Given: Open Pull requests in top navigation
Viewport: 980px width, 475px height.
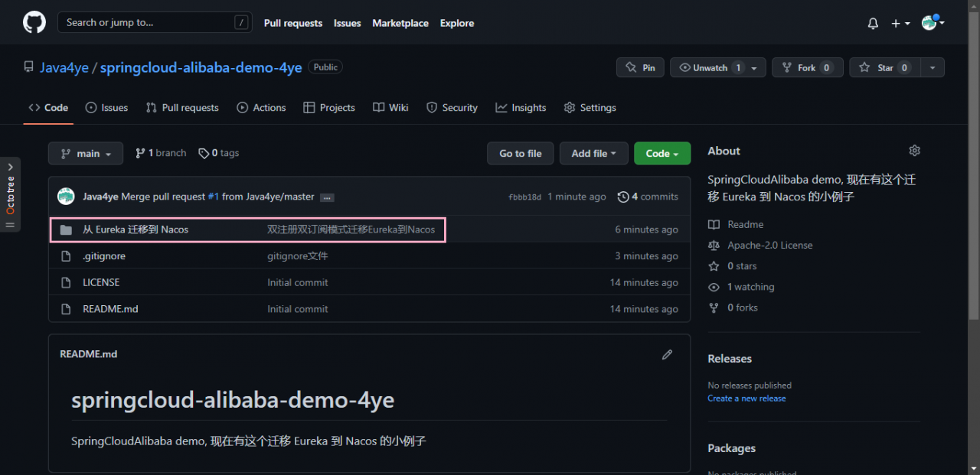Looking at the screenshot, I should click(293, 24).
